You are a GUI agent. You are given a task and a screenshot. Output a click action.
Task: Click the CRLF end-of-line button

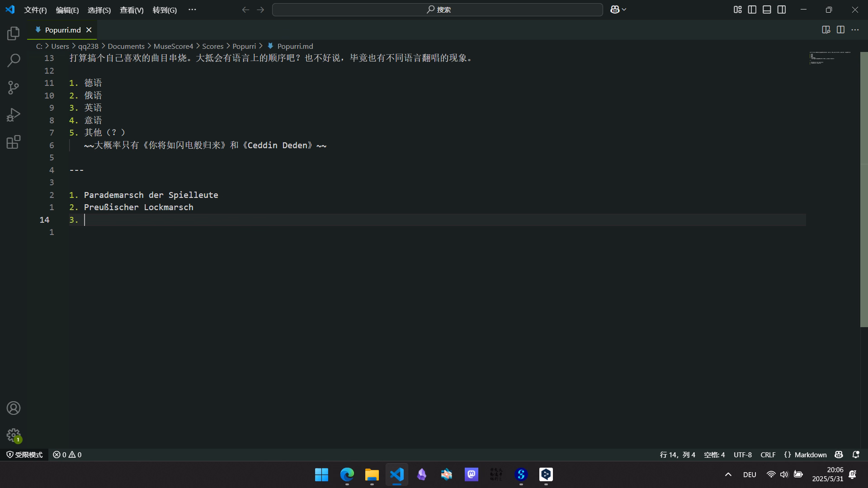[x=768, y=455]
